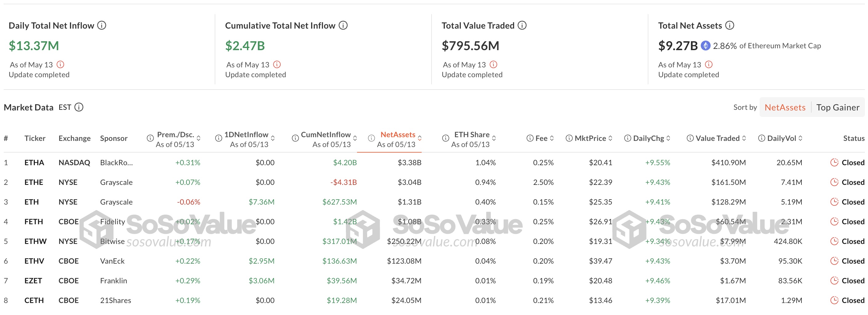Sort table by Fee arrows
Screen dimensions: 868x315
[x=552, y=138]
